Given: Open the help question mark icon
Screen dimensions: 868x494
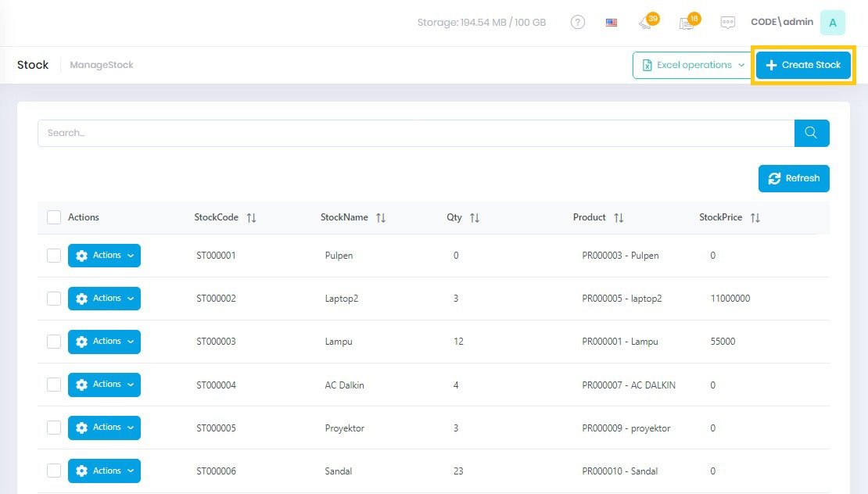Looking at the screenshot, I should [578, 23].
